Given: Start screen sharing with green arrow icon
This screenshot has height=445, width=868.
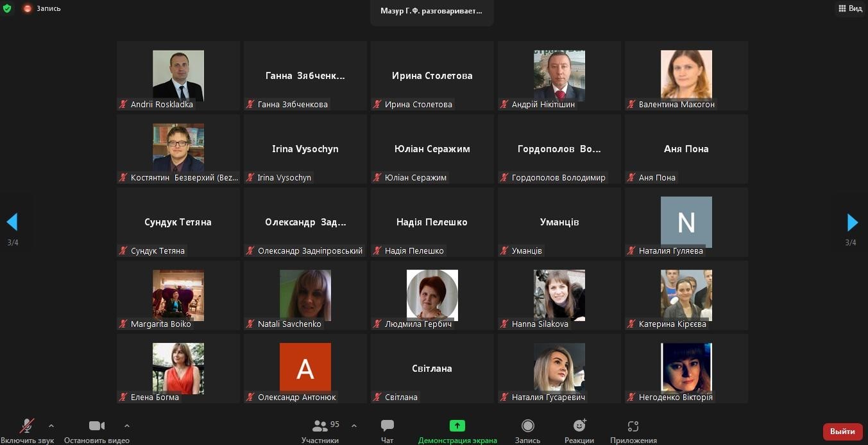Looking at the screenshot, I should point(457,426).
